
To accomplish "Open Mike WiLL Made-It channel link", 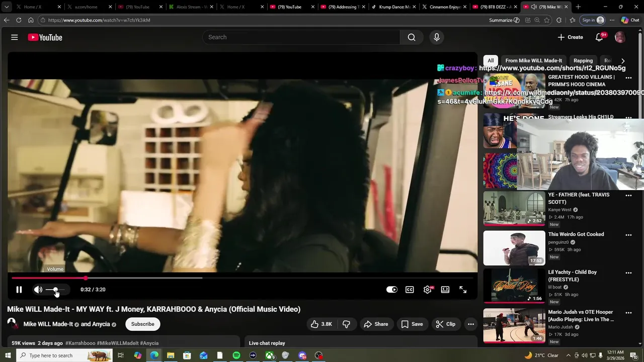I will pyautogui.click(x=48, y=324).
